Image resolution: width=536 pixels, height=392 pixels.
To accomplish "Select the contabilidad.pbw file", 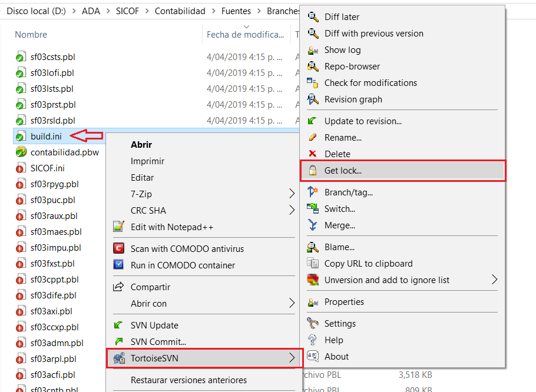I will (x=64, y=152).
